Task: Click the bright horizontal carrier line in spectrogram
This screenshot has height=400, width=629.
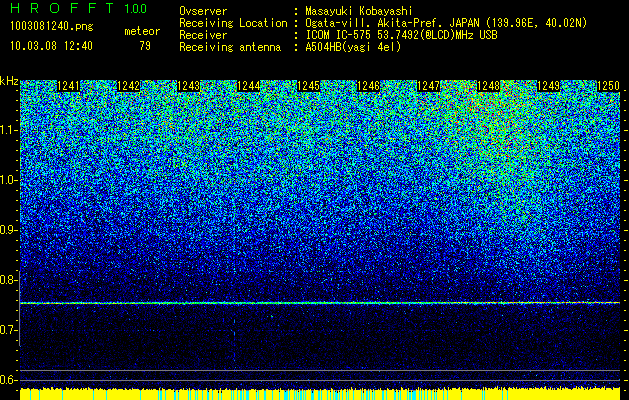Action: [x=320, y=303]
